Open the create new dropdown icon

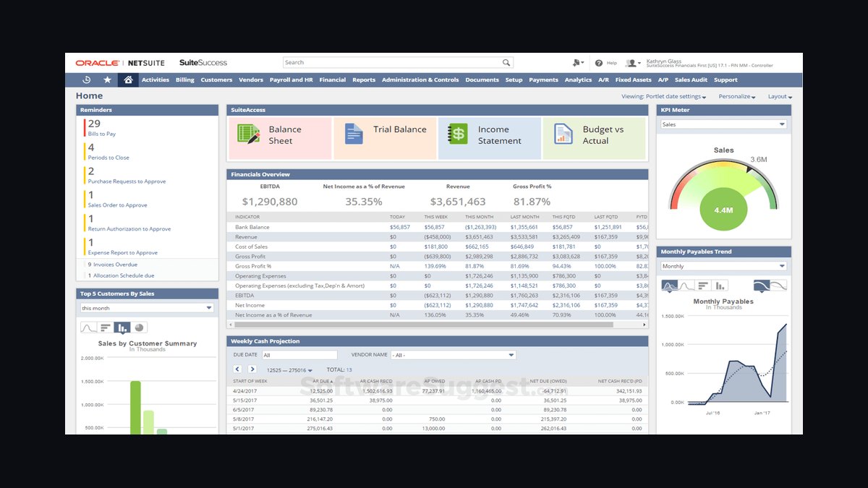(x=577, y=63)
